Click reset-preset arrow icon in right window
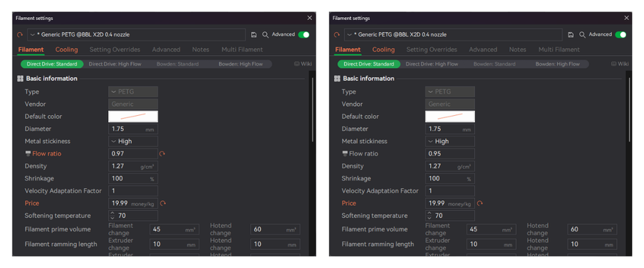 (337, 35)
